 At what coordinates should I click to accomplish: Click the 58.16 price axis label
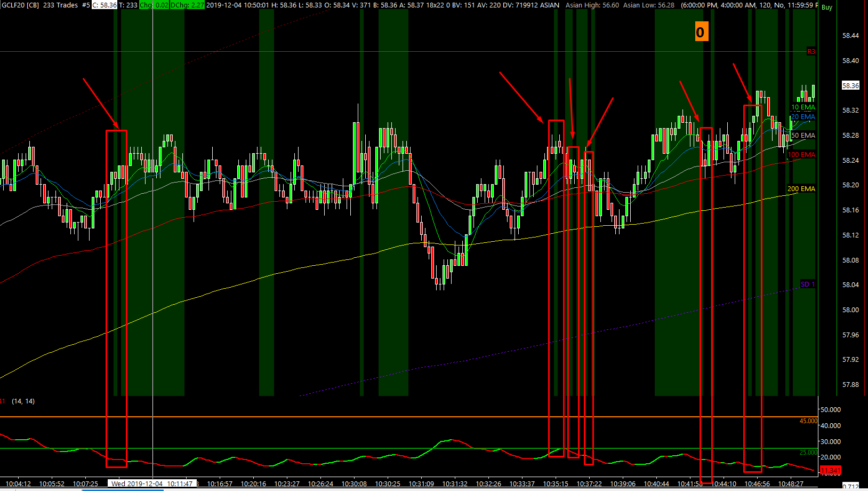click(850, 210)
